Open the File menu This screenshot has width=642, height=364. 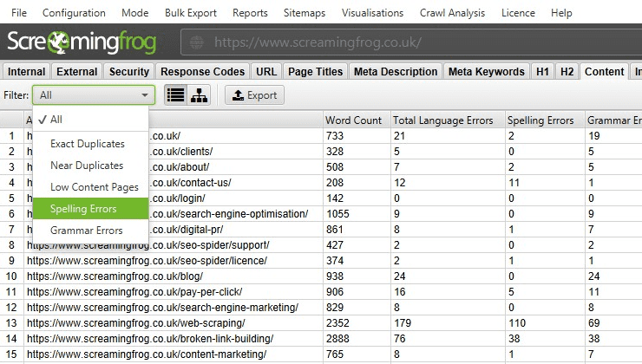click(19, 13)
